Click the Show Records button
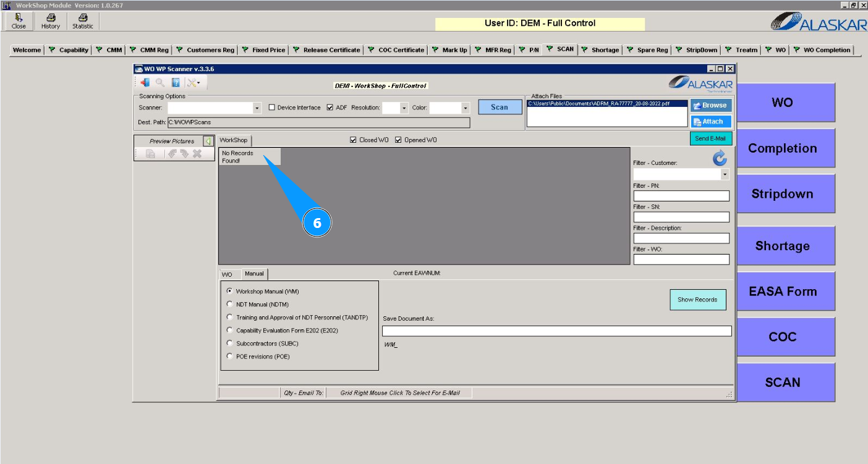 point(697,300)
